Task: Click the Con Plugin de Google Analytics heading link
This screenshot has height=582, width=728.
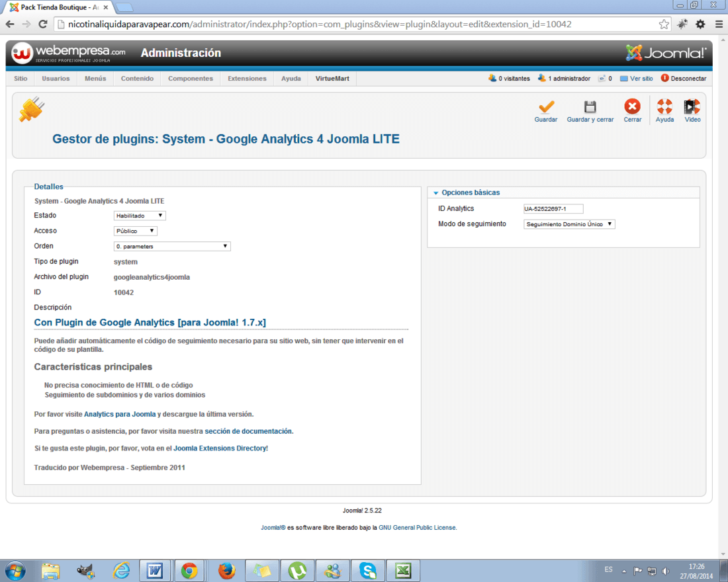Action: tap(150, 323)
